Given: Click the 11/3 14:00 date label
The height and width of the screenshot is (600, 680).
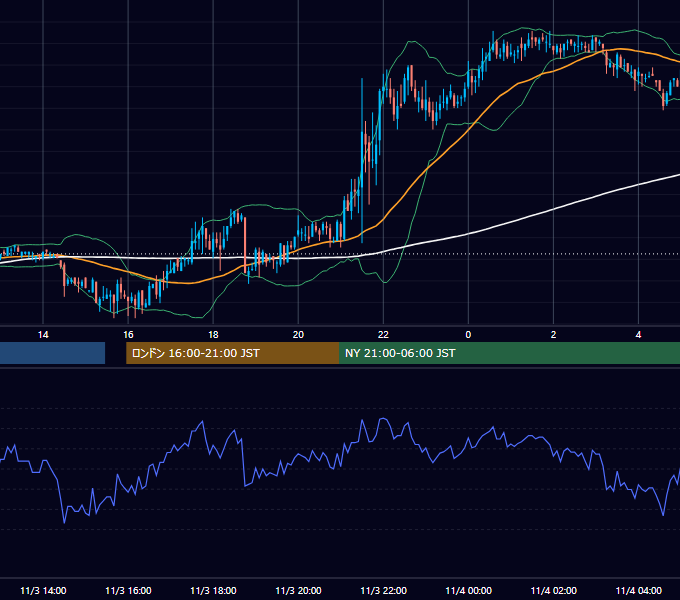Looking at the screenshot, I should [x=43, y=590].
